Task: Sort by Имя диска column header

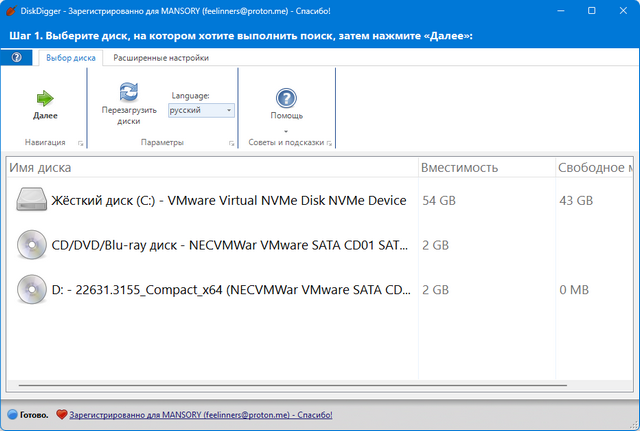Action: point(212,167)
